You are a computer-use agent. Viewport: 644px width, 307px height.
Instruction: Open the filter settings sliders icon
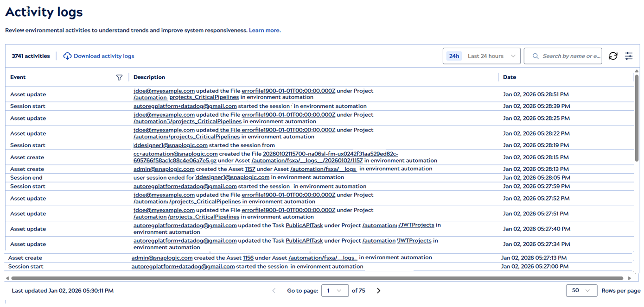click(x=629, y=56)
